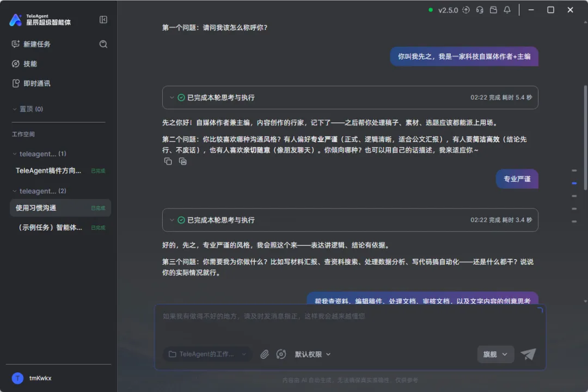Viewport: 588px width, 392px height.
Task: Select the 使用习惯沟通 task
Action: pos(60,208)
